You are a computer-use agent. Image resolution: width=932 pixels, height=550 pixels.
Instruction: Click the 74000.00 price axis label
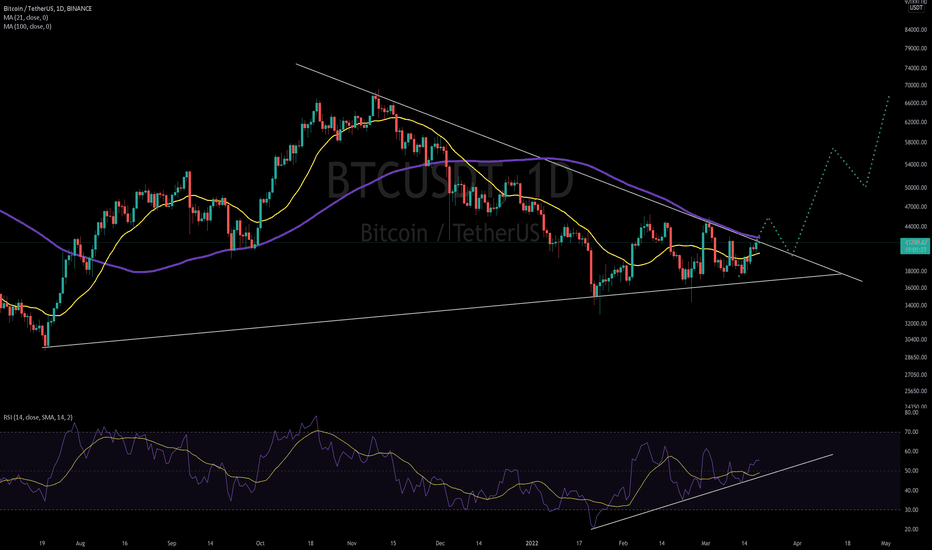click(x=915, y=68)
